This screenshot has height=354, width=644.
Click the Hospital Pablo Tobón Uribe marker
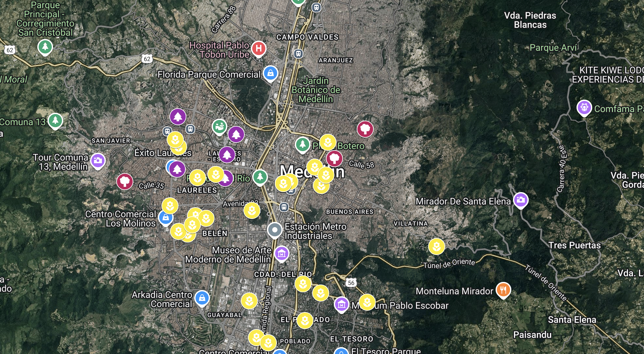click(259, 49)
